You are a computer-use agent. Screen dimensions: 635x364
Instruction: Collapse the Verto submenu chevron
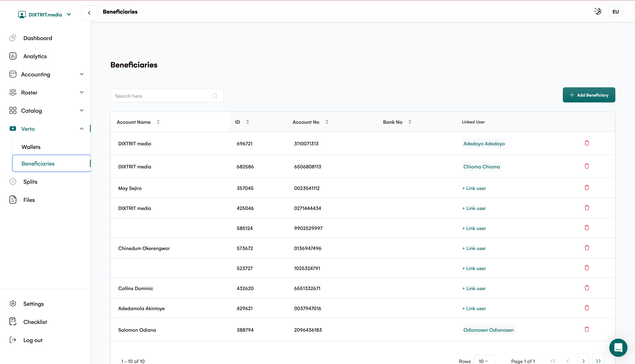click(81, 129)
